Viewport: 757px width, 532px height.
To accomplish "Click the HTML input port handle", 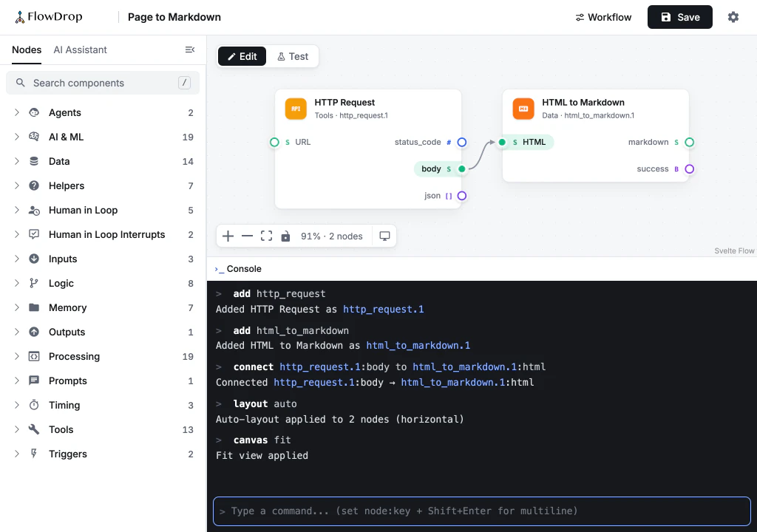I will click(x=502, y=142).
